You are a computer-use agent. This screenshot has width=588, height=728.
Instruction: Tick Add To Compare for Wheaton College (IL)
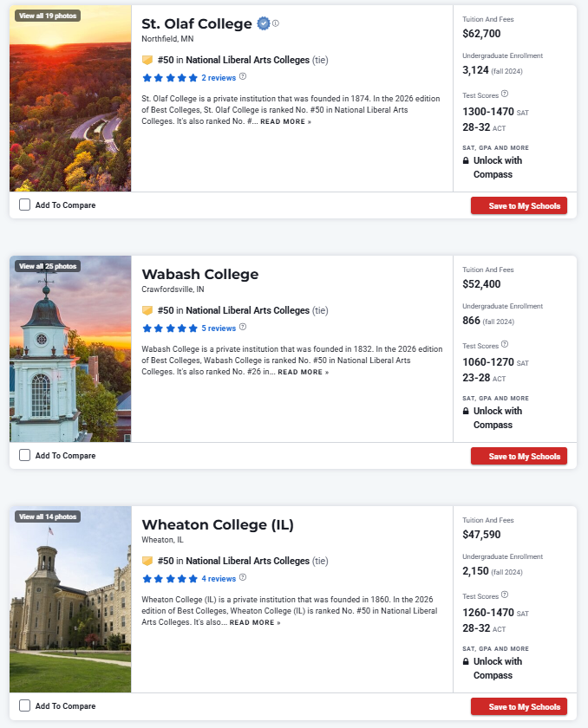[24, 705]
